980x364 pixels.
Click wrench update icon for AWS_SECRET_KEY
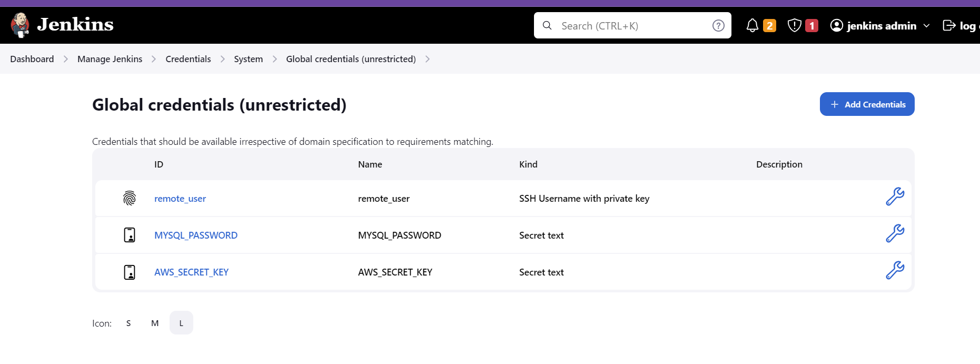(x=895, y=270)
